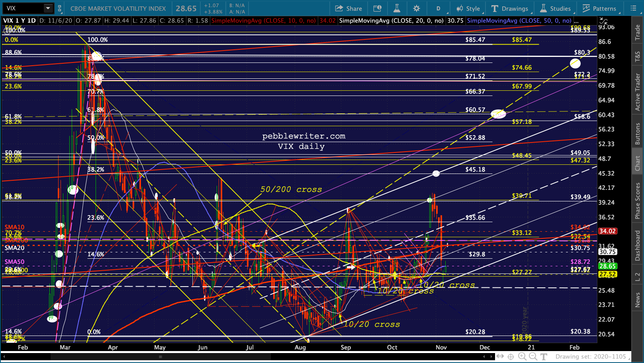Click the horizontal chart scrollbar thumb
Screen dimensions: 644x363
click(x=161, y=357)
